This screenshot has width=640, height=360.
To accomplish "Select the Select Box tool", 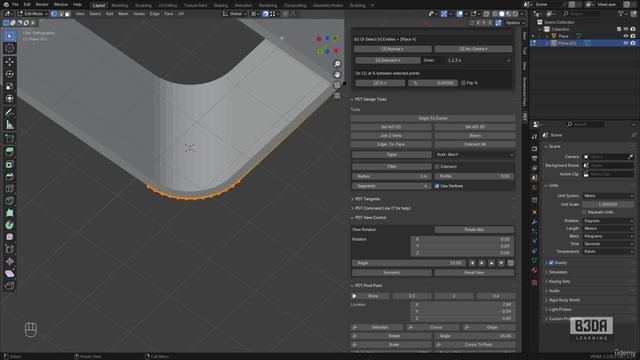I will [x=10, y=36].
